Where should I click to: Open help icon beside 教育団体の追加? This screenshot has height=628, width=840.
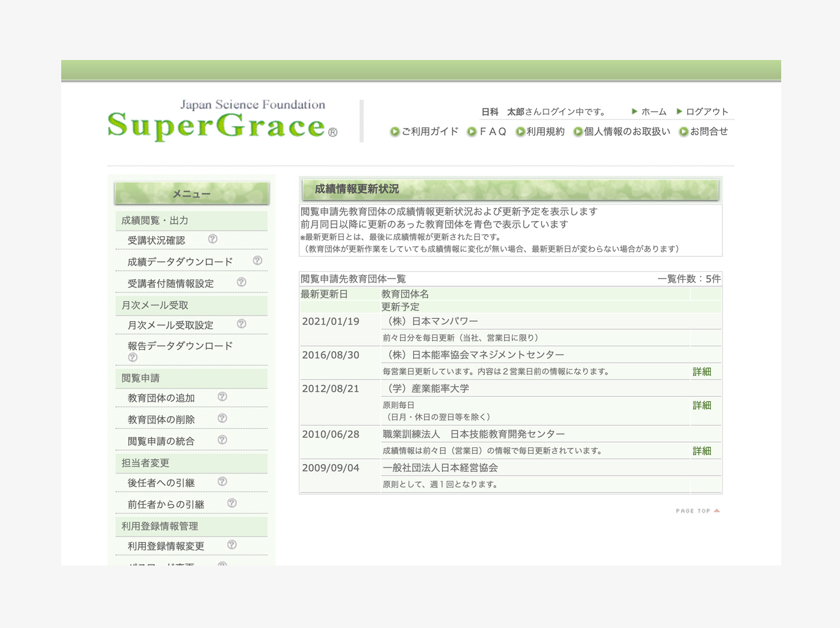tap(222, 397)
